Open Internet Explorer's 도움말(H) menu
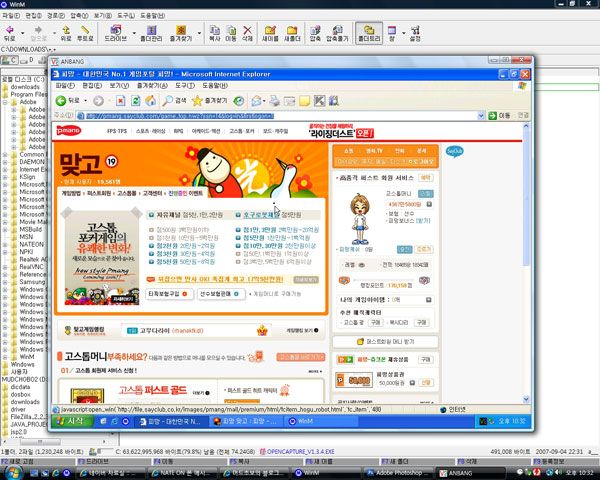 [x=215, y=85]
